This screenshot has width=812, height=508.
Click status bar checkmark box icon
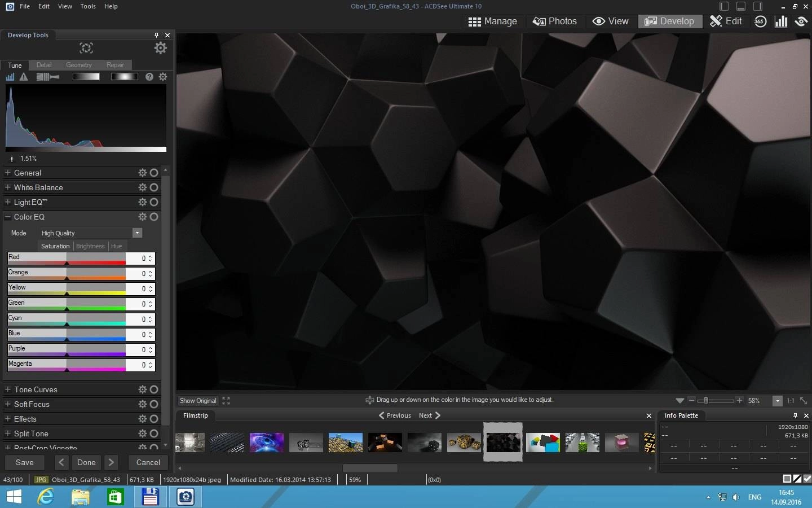click(807, 479)
